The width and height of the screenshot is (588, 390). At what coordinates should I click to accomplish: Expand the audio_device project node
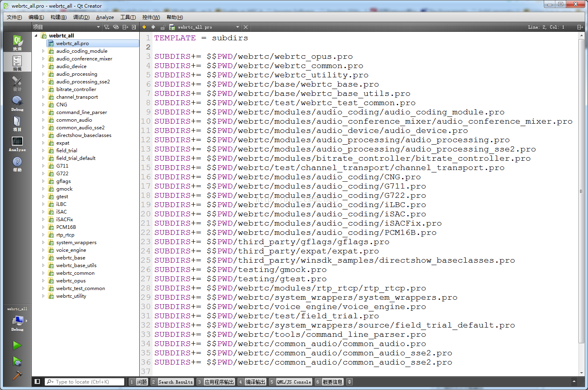tap(43, 66)
